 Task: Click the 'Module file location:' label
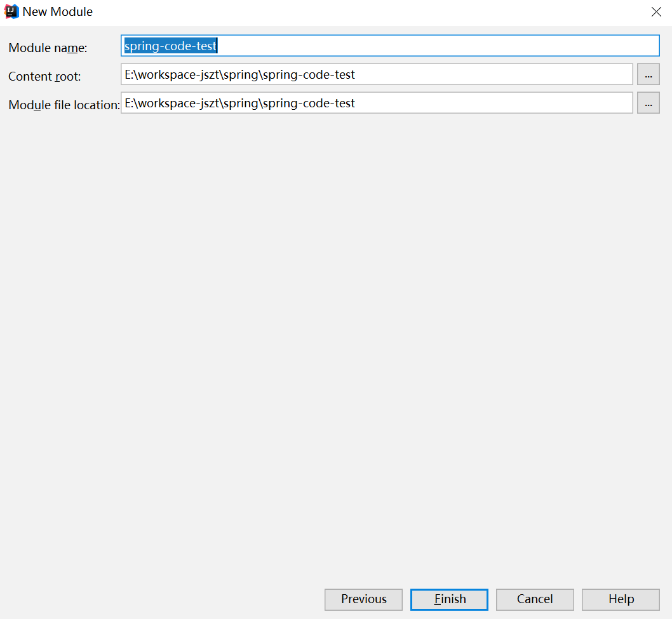64,105
